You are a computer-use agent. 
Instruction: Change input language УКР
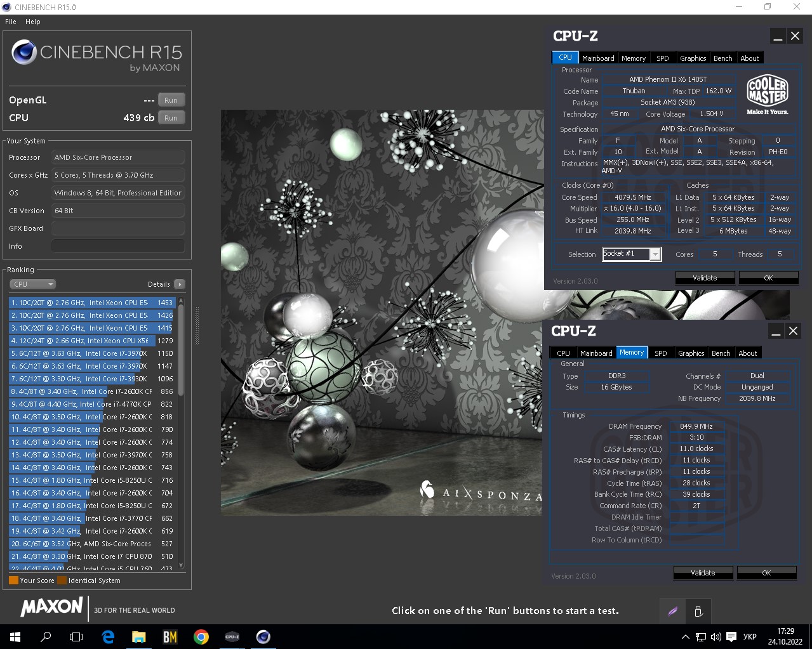point(750,637)
